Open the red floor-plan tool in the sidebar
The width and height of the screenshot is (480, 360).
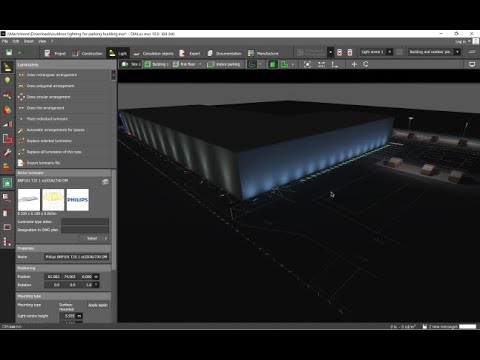click(7, 138)
